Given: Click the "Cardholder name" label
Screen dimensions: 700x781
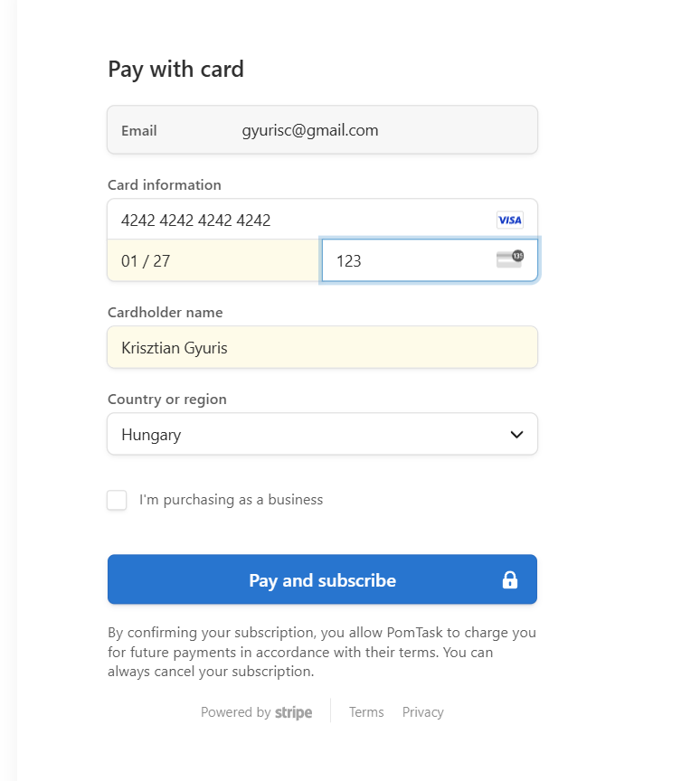Looking at the screenshot, I should pyautogui.click(x=166, y=312).
